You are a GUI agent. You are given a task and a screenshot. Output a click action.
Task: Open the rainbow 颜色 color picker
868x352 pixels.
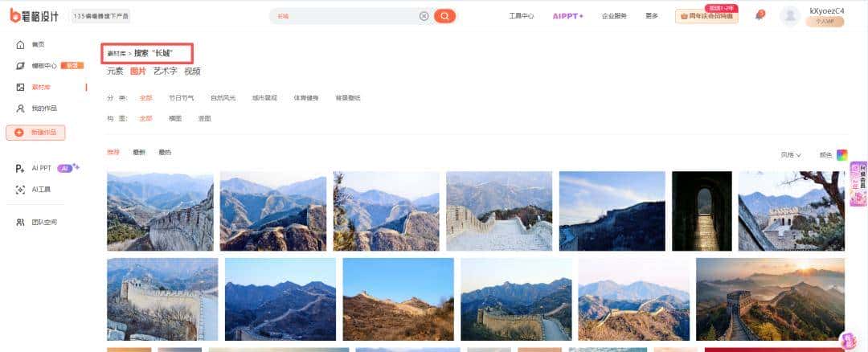[842, 155]
